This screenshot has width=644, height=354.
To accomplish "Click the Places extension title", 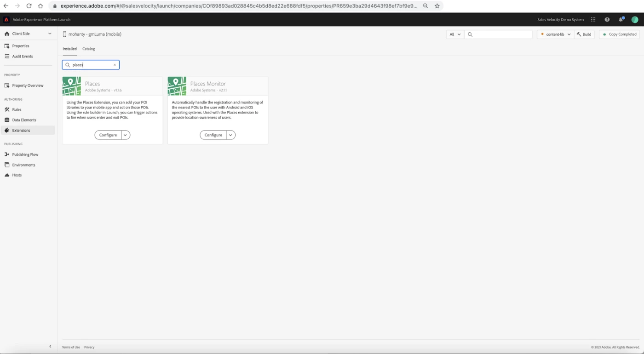I will point(92,84).
